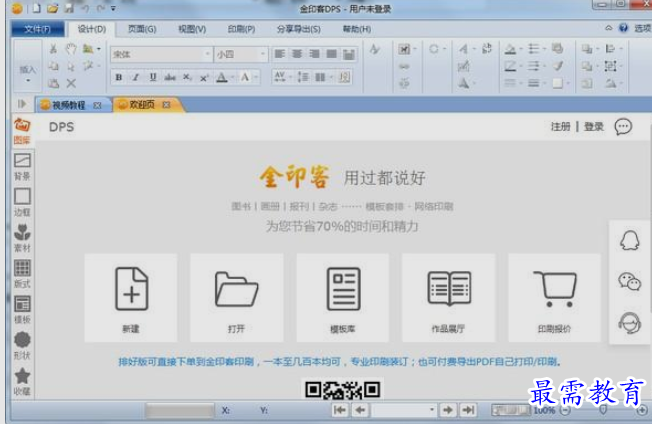
Task: Click the 新建 new document tile
Action: pyautogui.click(x=131, y=298)
